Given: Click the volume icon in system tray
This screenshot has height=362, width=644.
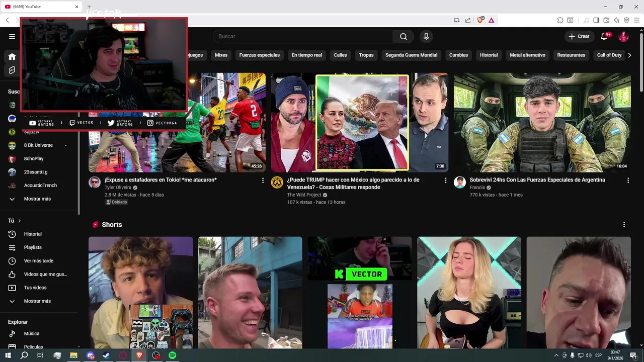Looking at the screenshot, I should (588, 355).
